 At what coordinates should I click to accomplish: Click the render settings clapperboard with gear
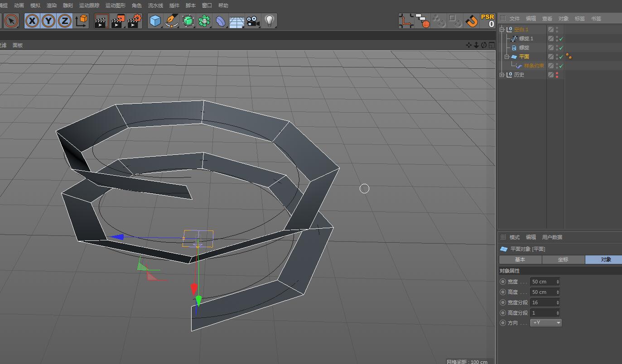click(135, 21)
